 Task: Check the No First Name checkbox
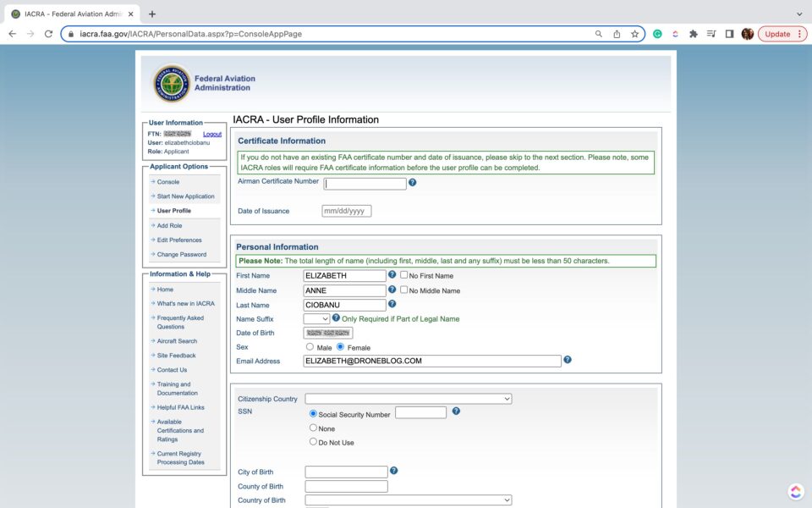(x=404, y=274)
